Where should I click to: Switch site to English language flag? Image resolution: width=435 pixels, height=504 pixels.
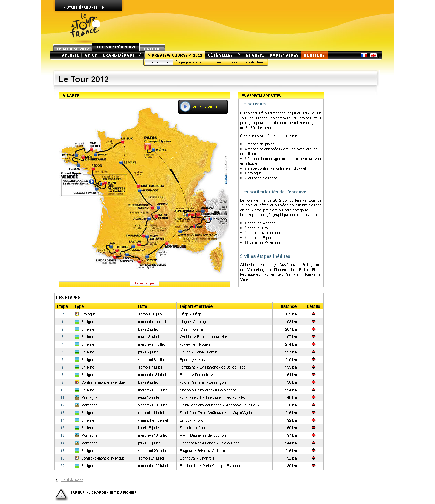click(373, 55)
